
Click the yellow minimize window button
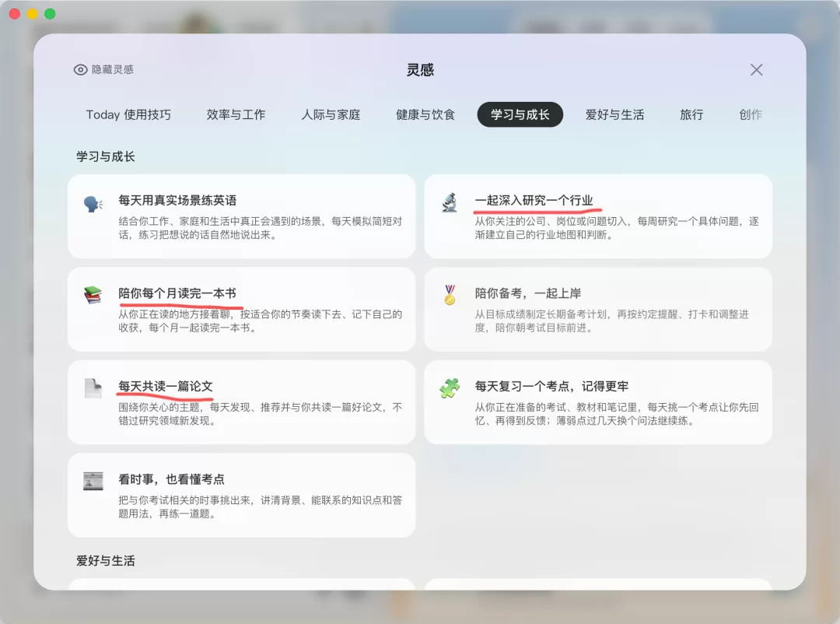[32, 14]
